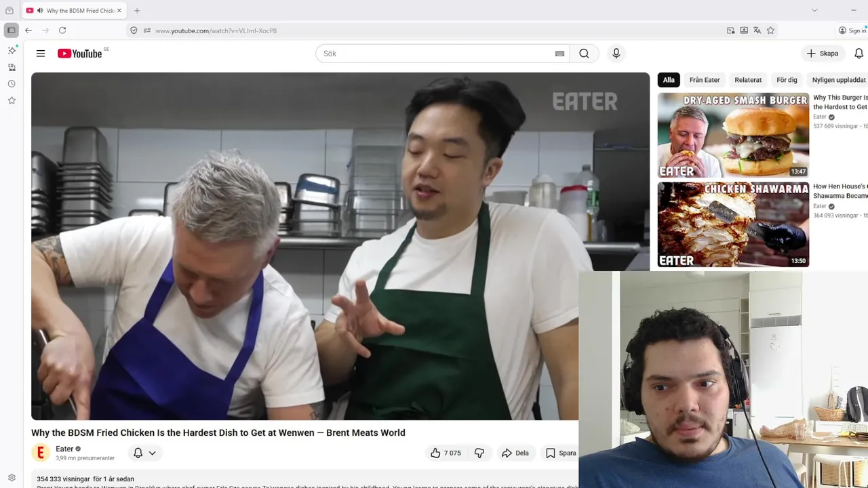This screenshot has width=868, height=488.
Task: Close the YouTube browser tab
Action: tap(119, 11)
